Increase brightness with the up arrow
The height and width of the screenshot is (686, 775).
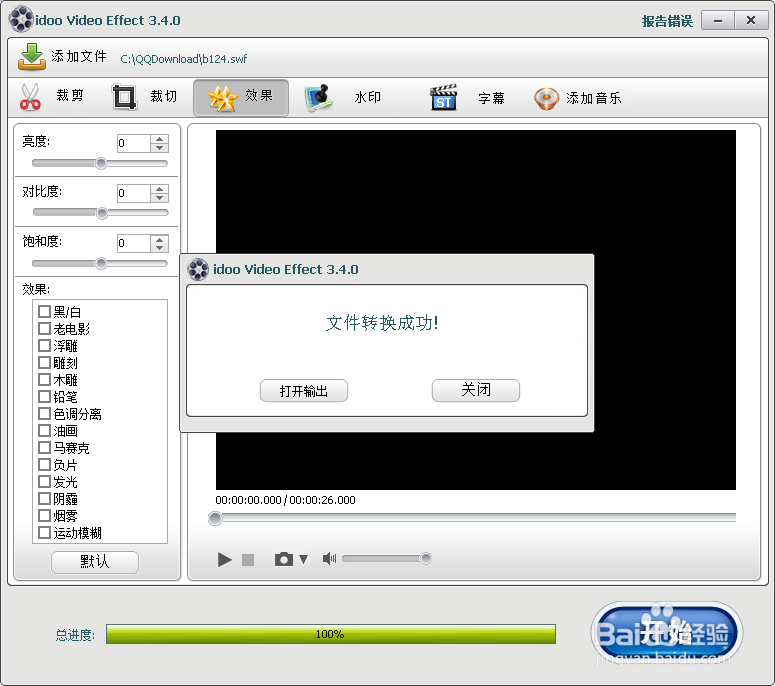(159, 139)
